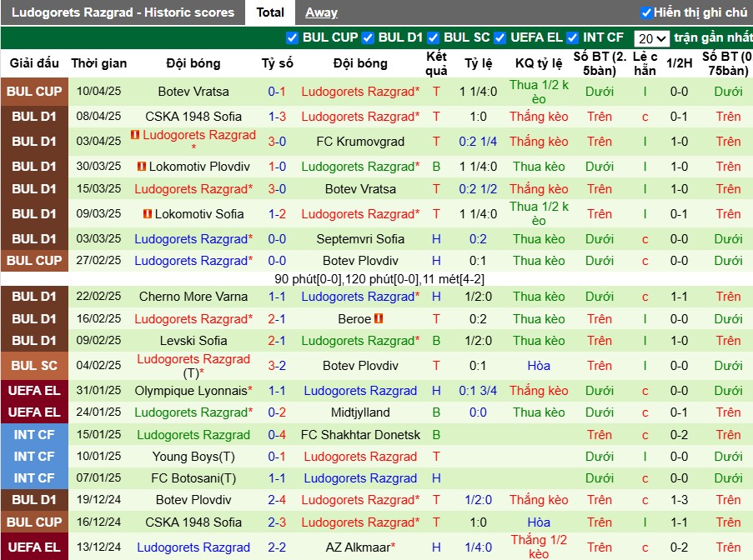Click the BUL SC league cell for 04/02/25

click(x=34, y=366)
